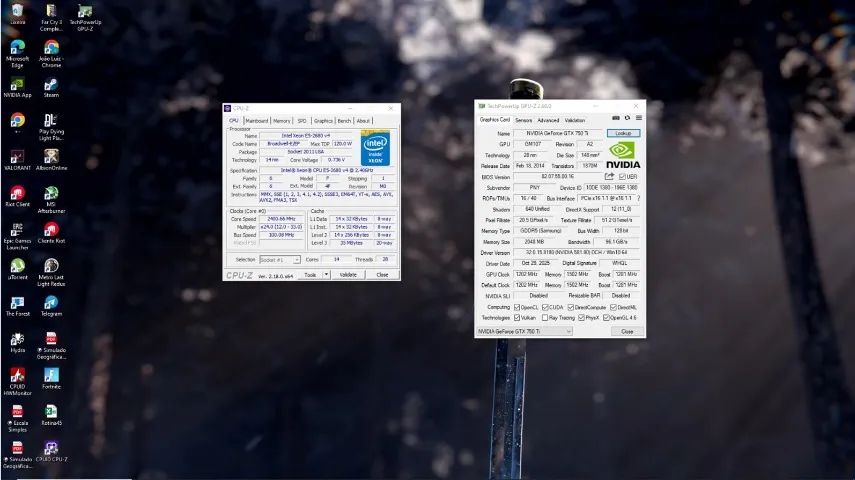
Task: Switch to the Bench tab in CPU-Z
Action: coord(344,121)
